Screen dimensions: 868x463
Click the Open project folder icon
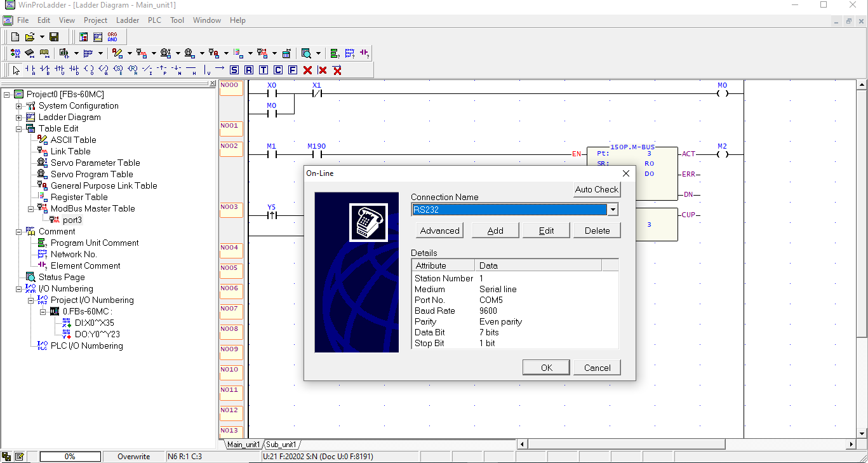click(x=29, y=37)
